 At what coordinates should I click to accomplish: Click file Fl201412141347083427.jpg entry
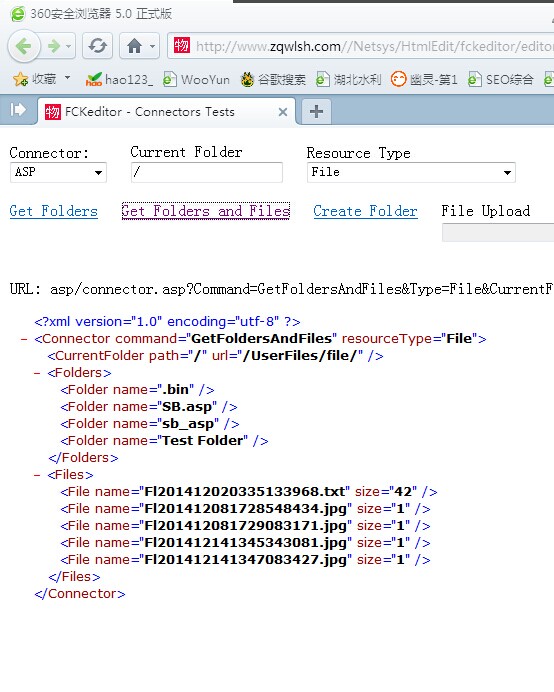pos(245,560)
